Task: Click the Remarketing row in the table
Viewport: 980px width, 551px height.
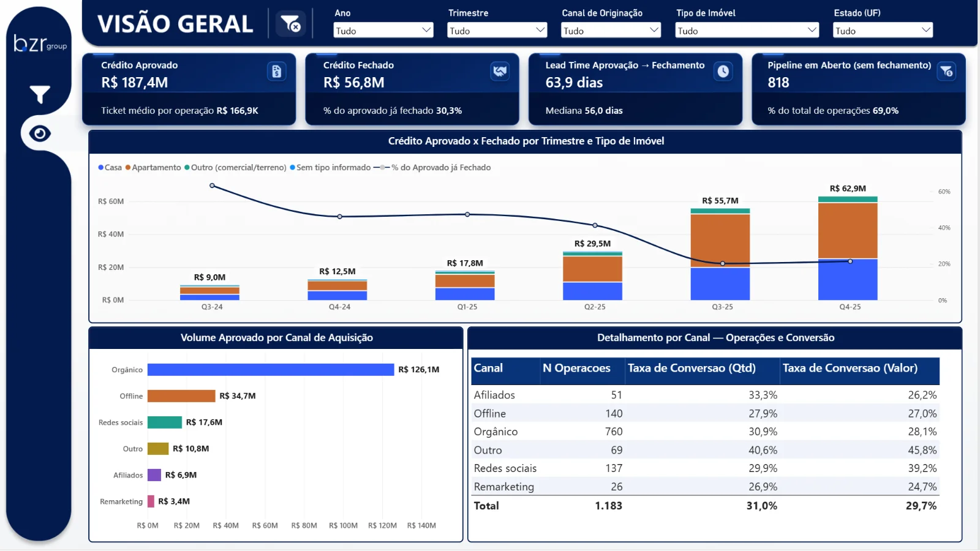Action: pos(704,487)
